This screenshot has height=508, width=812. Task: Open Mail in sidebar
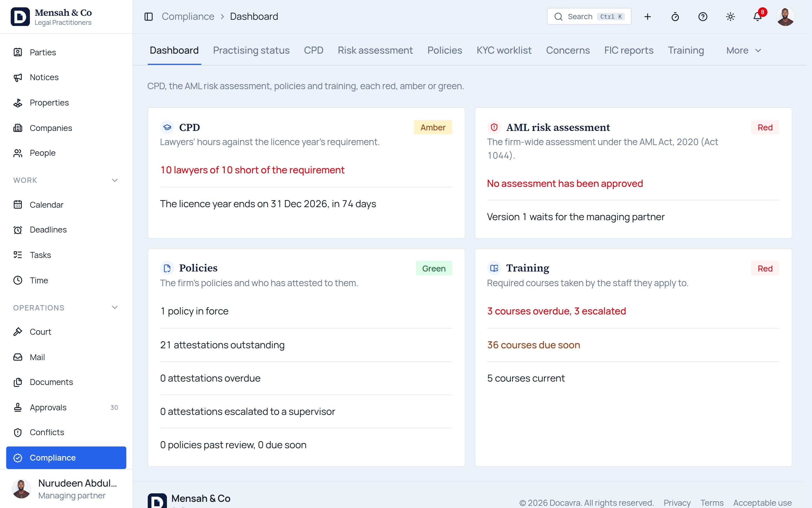click(66, 357)
